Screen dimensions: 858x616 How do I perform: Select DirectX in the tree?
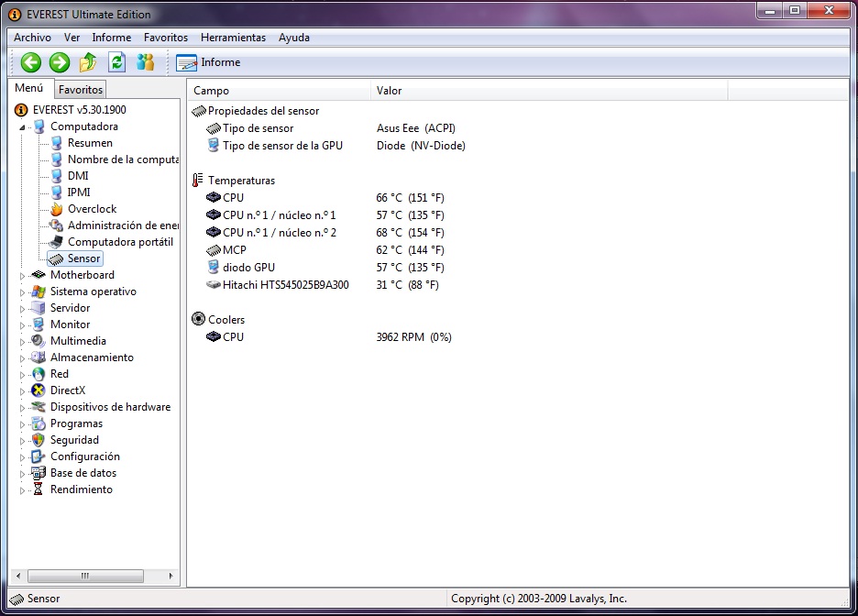click(x=67, y=390)
